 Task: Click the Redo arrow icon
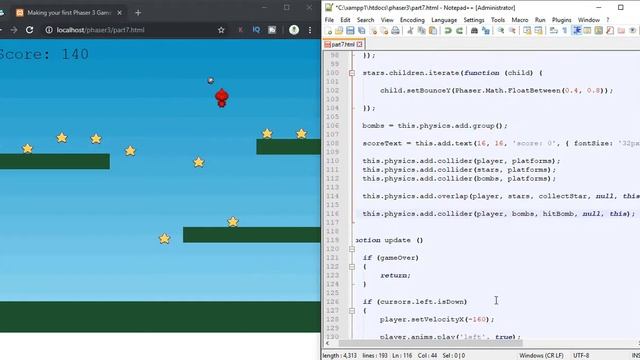coord(460,31)
